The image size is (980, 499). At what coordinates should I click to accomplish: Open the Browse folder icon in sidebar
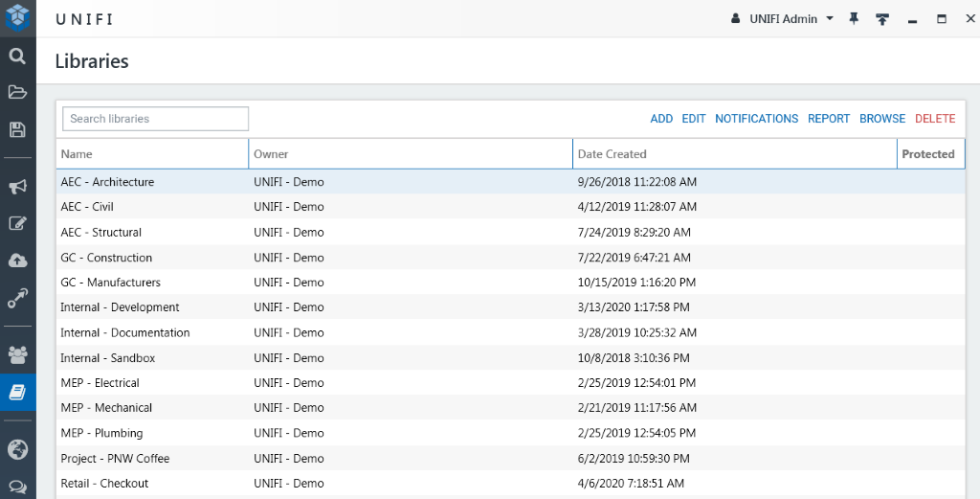[x=17, y=93]
